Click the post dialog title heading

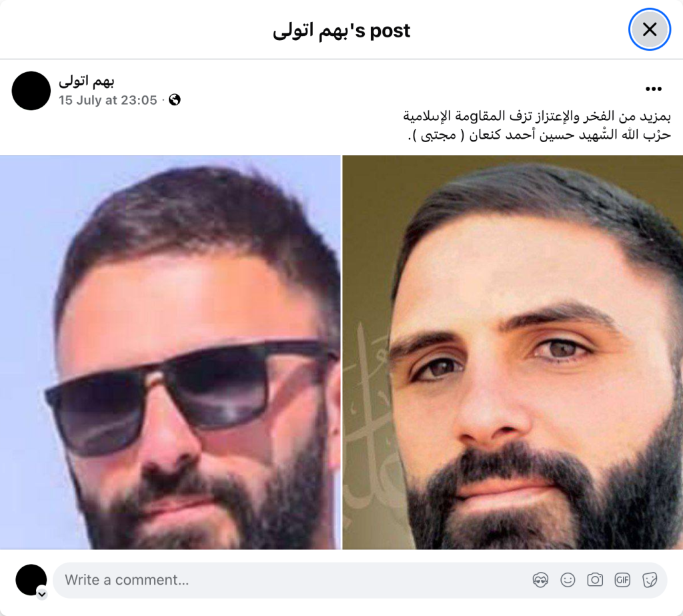(341, 30)
